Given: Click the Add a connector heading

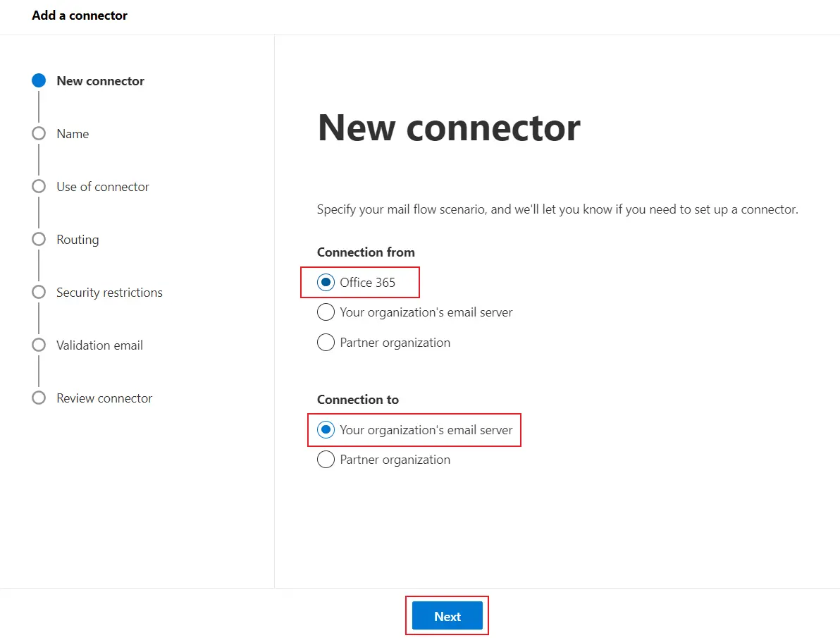Looking at the screenshot, I should tap(79, 15).
